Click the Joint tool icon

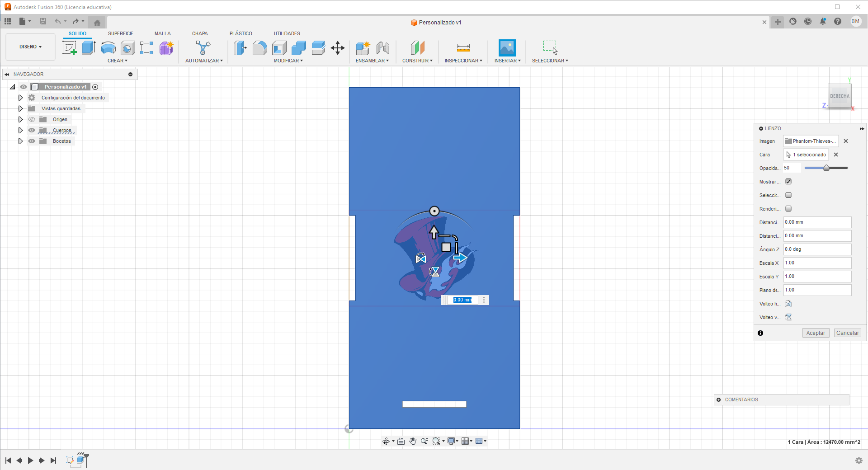382,48
